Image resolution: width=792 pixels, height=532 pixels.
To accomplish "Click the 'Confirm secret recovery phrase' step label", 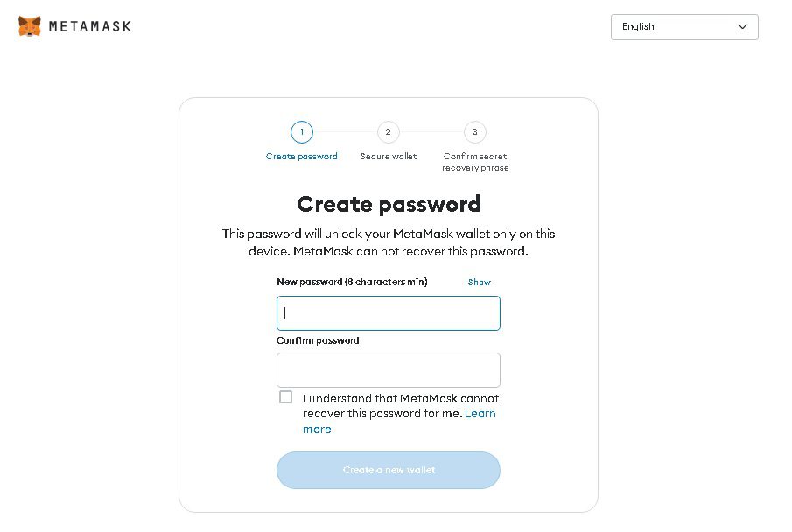I will click(474, 162).
